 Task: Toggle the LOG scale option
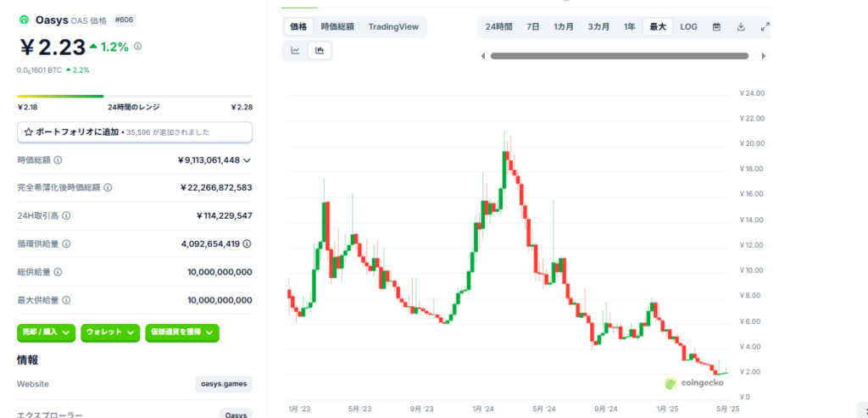click(688, 27)
